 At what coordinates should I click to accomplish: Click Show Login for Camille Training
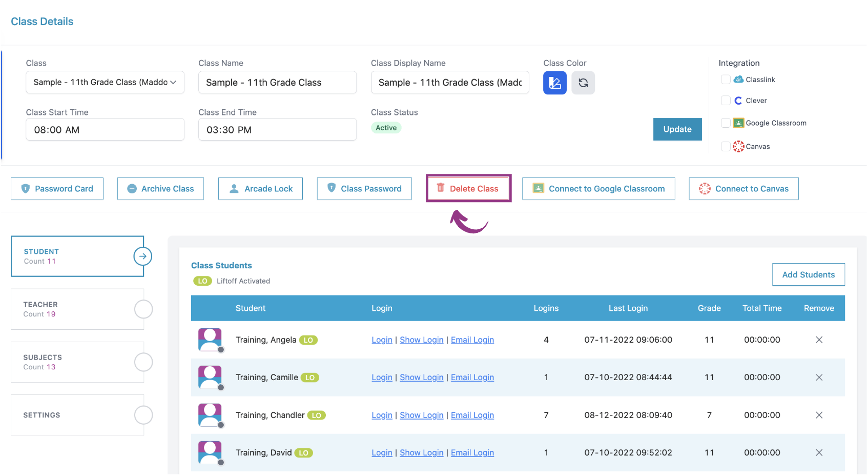(422, 378)
